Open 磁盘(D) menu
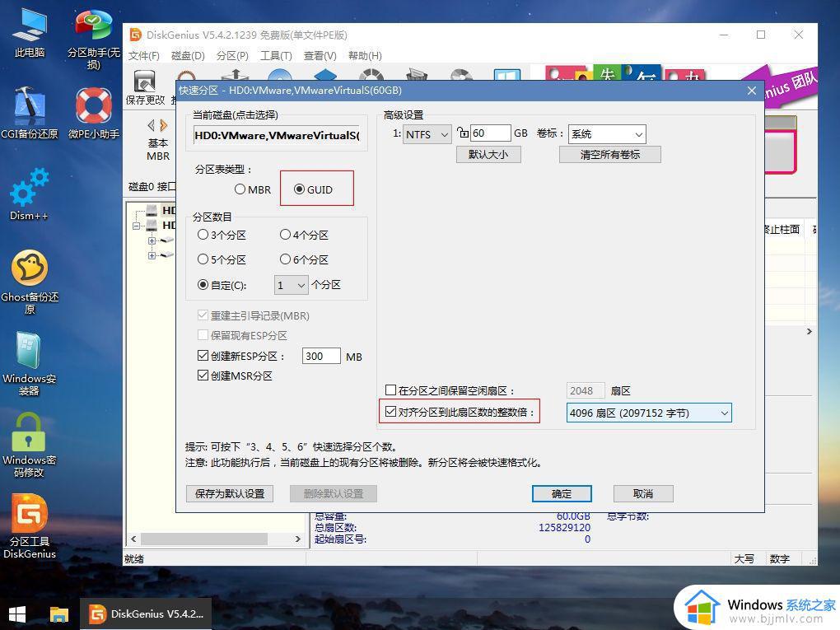The width and height of the screenshot is (840, 630). pos(188,56)
